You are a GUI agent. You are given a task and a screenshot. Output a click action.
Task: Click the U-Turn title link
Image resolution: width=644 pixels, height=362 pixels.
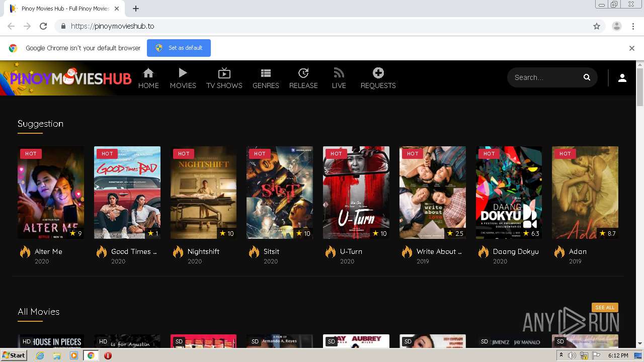coord(351,251)
